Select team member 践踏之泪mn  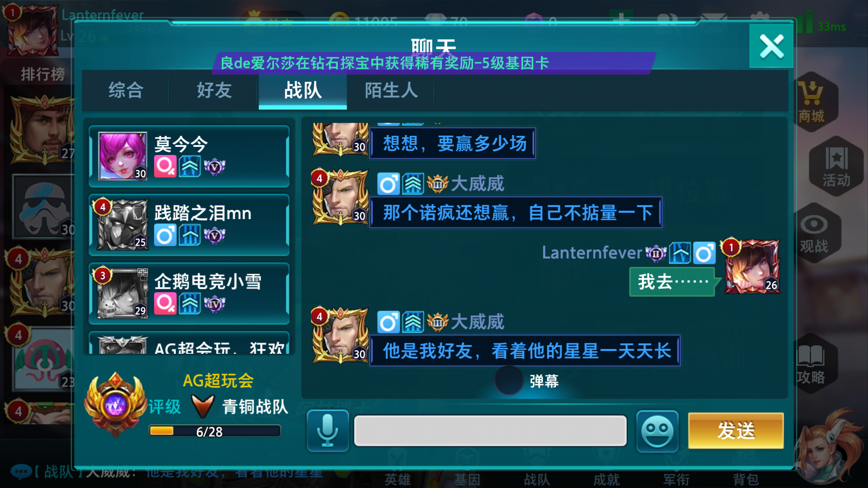tap(189, 225)
